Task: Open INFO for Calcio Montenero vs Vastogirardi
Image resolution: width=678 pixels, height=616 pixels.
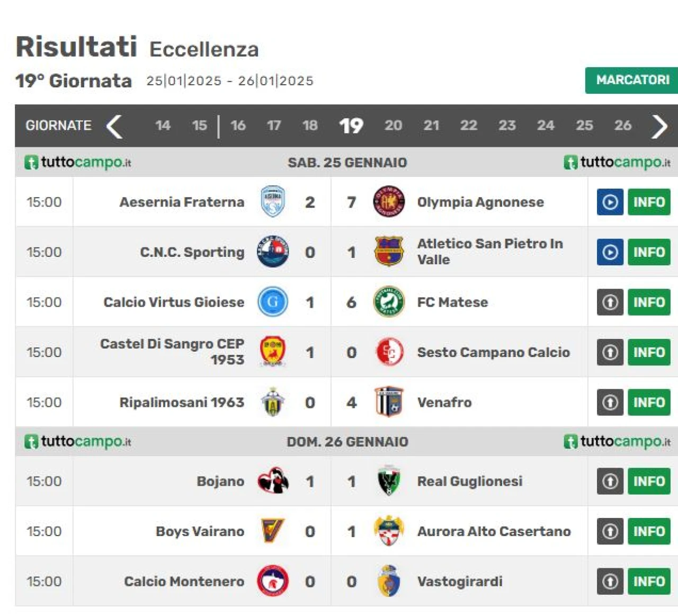Action: pyautogui.click(x=649, y=581)
